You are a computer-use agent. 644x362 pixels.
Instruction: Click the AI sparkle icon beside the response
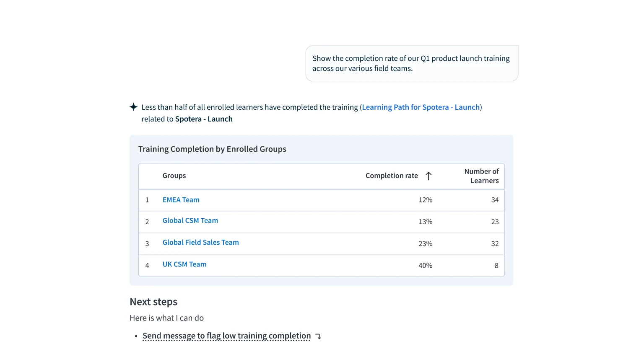coord(133,107)
